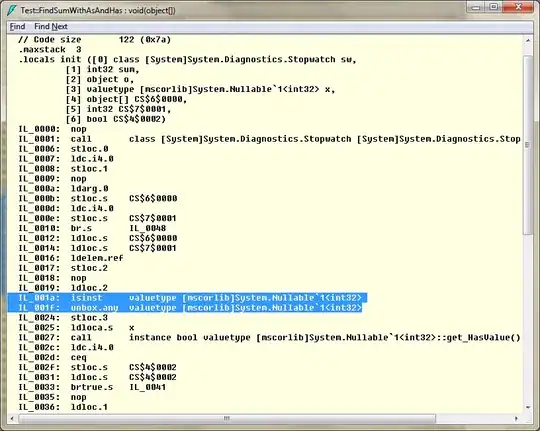
Task: Click the 'IL_0016: ldelem.ref' line
Action: pyautogui.click(x=71, y=258)
